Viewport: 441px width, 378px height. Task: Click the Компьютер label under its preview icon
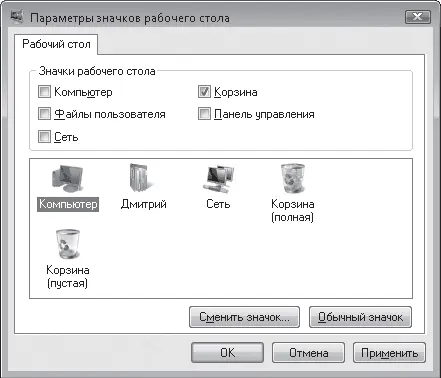[x=68, y=204]
